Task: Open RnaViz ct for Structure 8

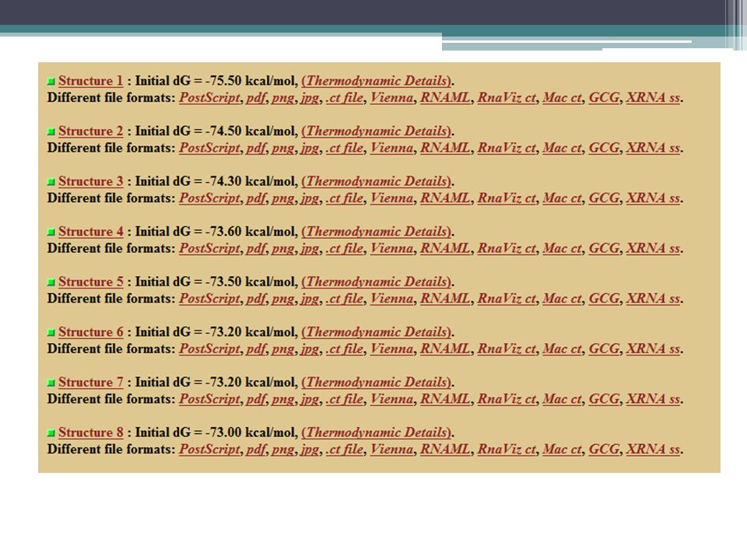Action: coord(507,449)
